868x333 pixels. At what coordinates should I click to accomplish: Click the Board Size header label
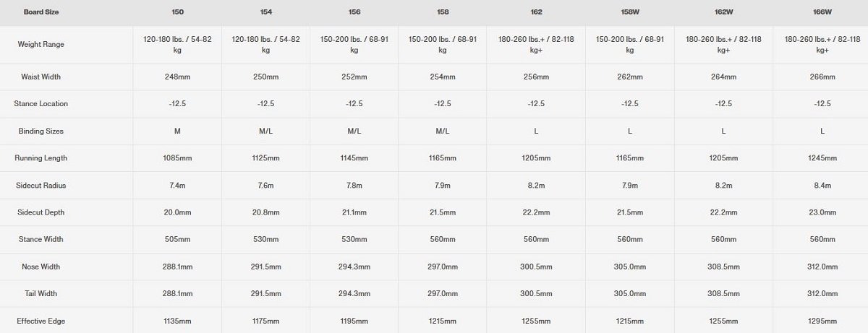41,12
